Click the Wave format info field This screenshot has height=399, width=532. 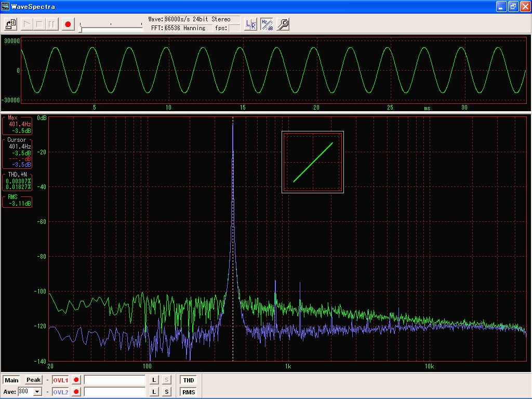[x=202, y=19]
